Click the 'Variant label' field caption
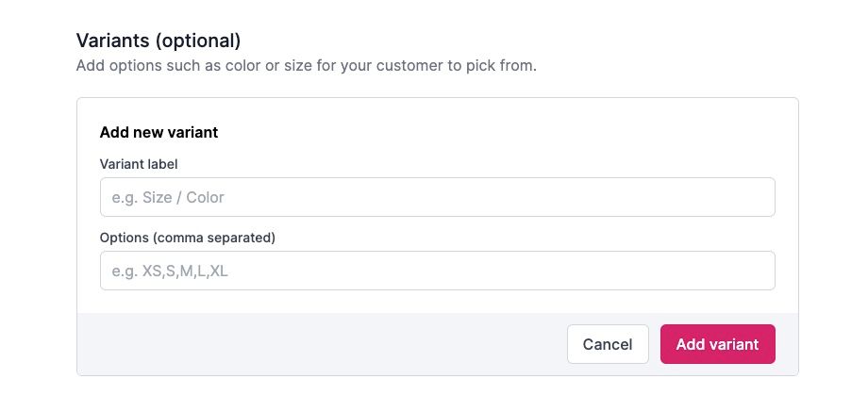The width and height of the screenshot is (868, 395). point(139,164)
